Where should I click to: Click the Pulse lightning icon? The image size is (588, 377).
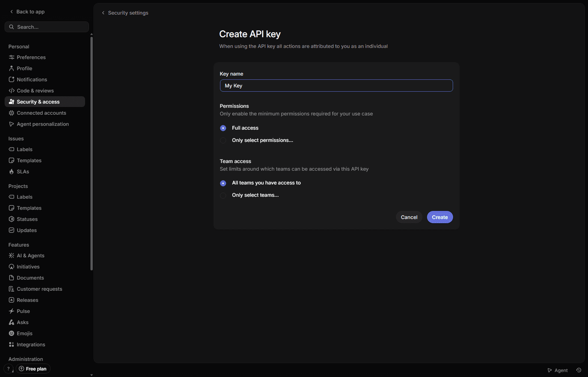[x=12, y=311]
